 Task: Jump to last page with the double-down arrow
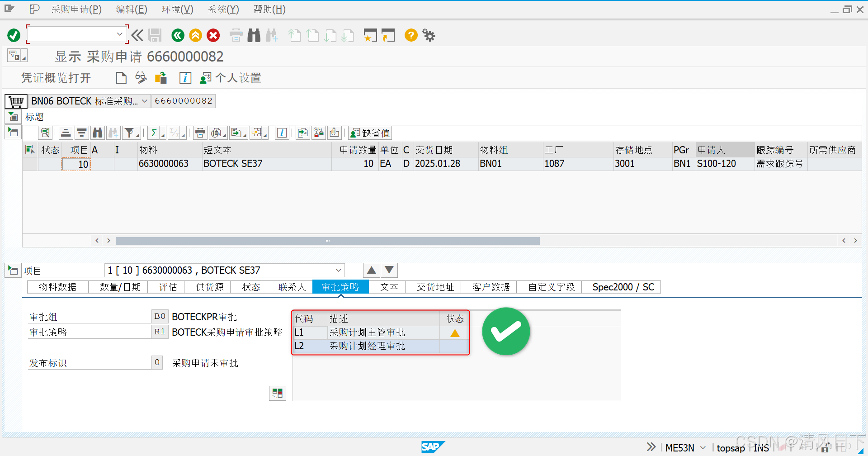point(349,35)
